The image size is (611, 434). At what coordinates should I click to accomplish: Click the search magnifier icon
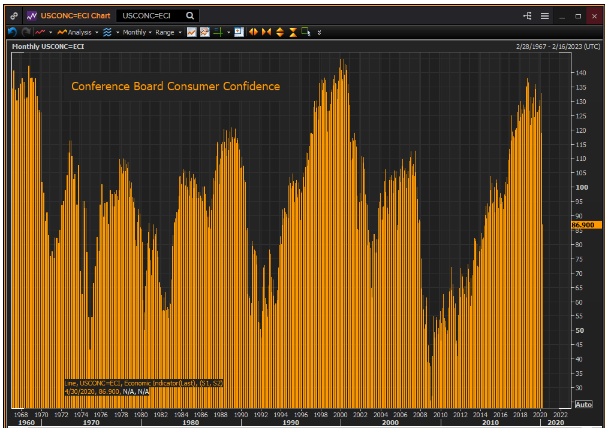pos(190,16)
